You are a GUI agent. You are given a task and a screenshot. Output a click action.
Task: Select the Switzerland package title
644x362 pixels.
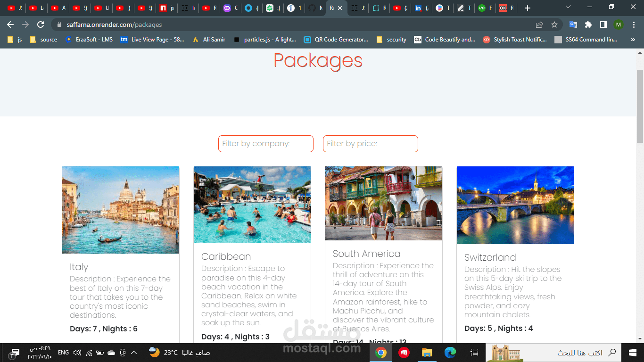pos(490,257)
